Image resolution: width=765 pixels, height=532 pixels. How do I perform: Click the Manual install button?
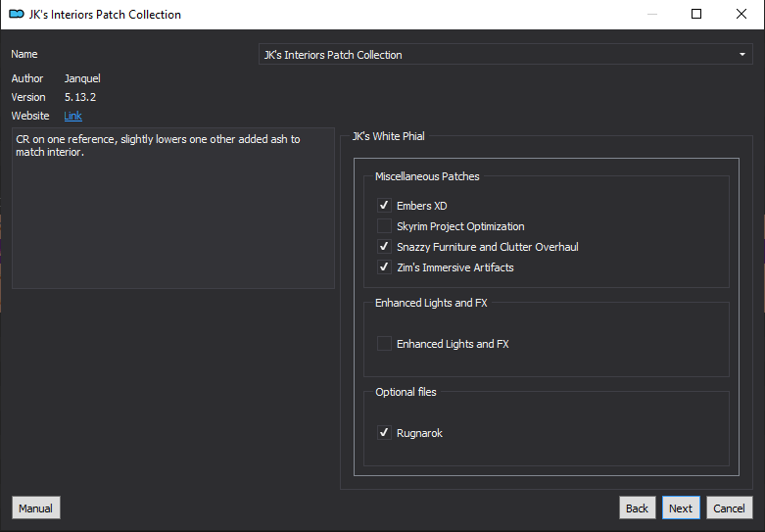pos(35,508)
